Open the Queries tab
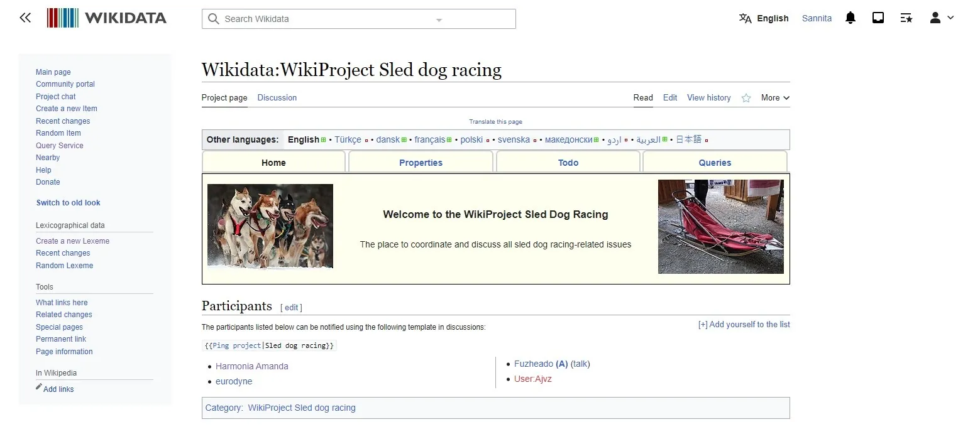The width and height of the screenshot is (980, 434). (715, 163)
